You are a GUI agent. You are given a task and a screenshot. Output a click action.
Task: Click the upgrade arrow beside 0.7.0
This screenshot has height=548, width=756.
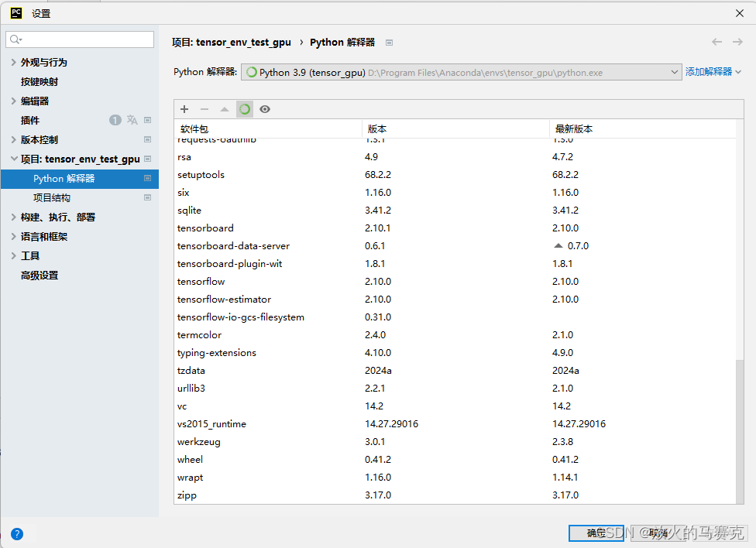pyautogui.click(x=558, y=246)
